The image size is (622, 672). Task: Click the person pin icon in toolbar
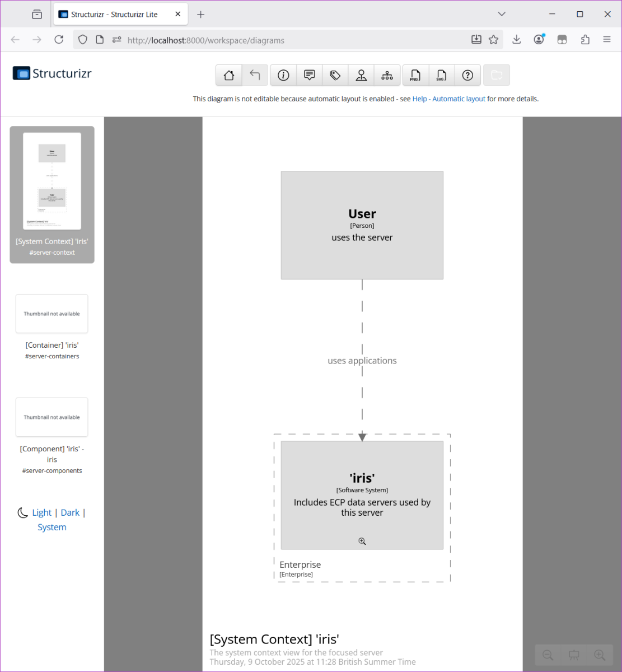click(x=361, y=75)
